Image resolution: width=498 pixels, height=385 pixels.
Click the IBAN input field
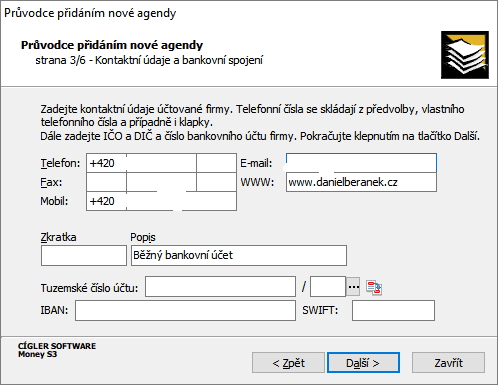point(185,310)
